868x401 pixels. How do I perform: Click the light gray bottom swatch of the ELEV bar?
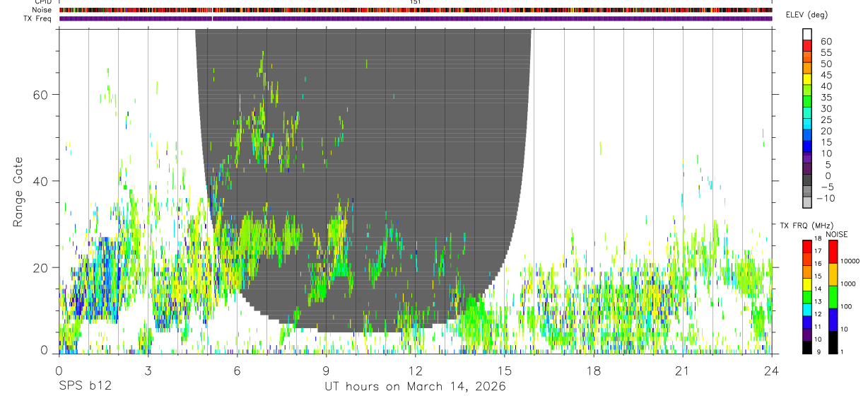coord(807,202)
